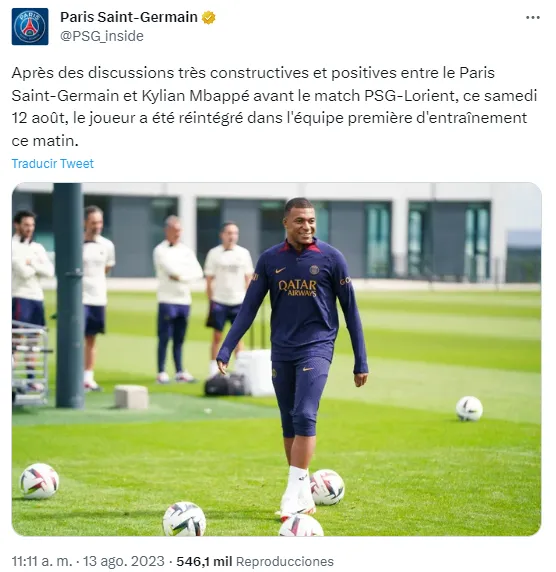The height and width of the screenshot is (572, 556).
Task: Click the dark green pole in photo
Action: click(69, 295)
